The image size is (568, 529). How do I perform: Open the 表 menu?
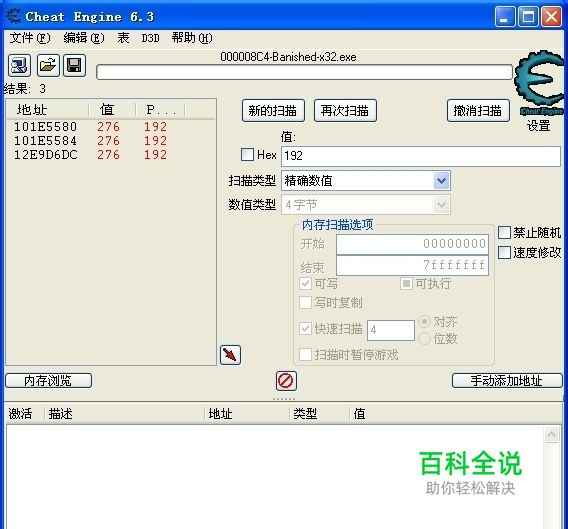pyautogui.click(x=123, y=38)
